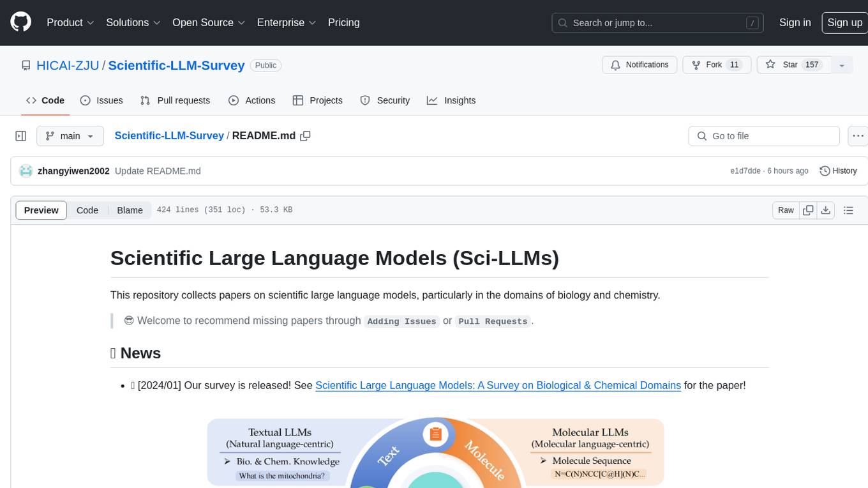
Task: Open the Pull requests tab
Action: [x=175, y=100]
